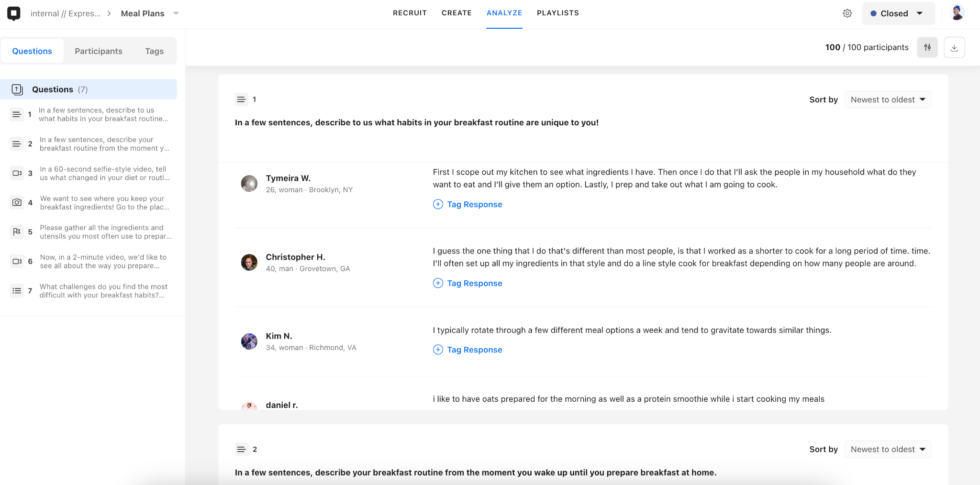Expand the Meal Plans project dropdown arrow
This screenshot has height=485, width=980.
tap(176, 13)
